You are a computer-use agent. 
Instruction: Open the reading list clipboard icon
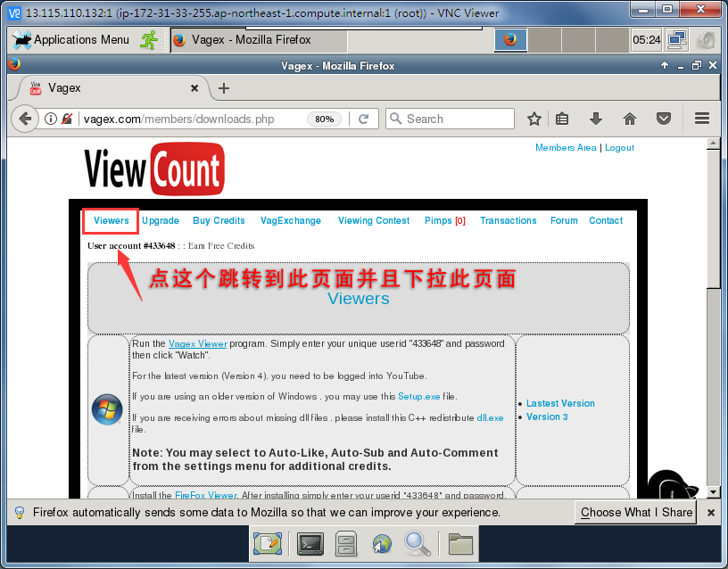point(561,118)
